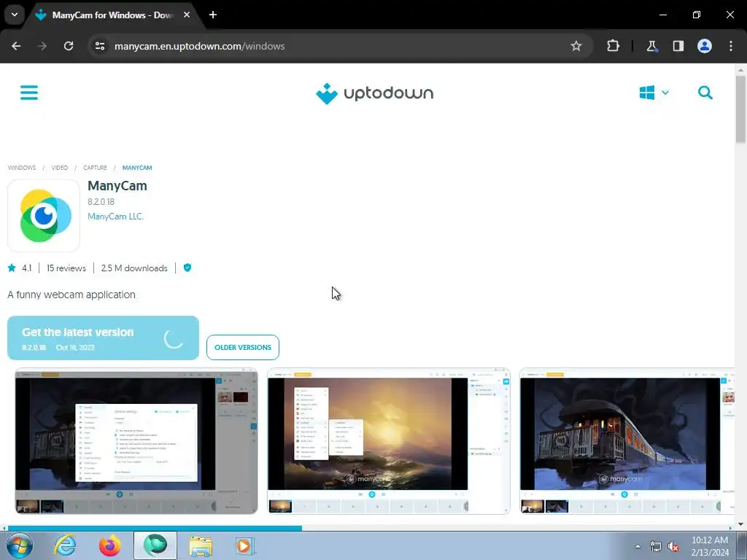This screenshot has height=560, width=747.
Task: Open the settings dialog screenshot thumbnail
Action: coord(136,441)
